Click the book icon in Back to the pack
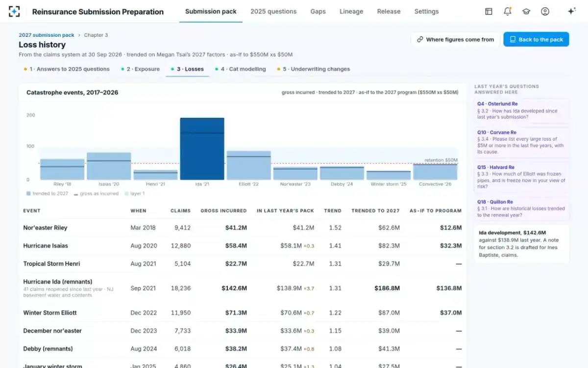The height and width of the screenshot is (368, 588). click(513, 40)
